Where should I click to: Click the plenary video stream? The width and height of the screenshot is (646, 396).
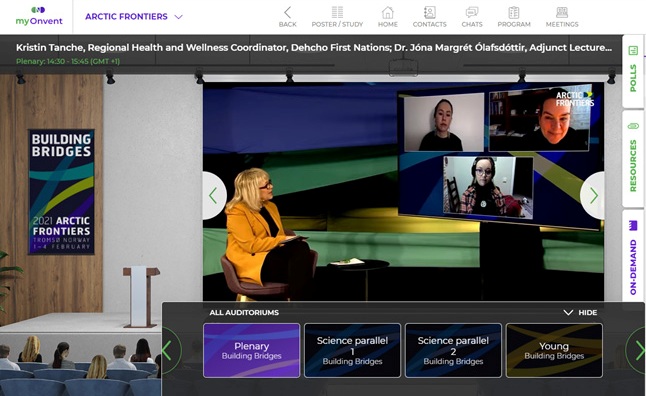pyautogui.click(x=403, y=192)
